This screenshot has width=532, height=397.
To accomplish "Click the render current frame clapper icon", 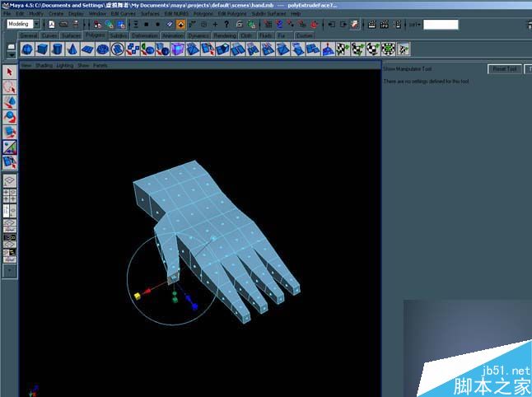I will (x=371, y=25).
